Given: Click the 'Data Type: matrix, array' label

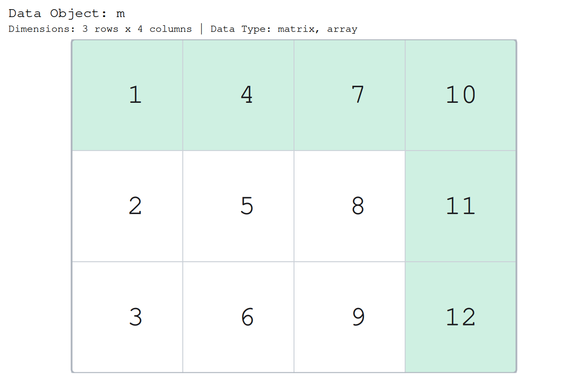Looking at the screenshot, I should click(x=284, y=29).
